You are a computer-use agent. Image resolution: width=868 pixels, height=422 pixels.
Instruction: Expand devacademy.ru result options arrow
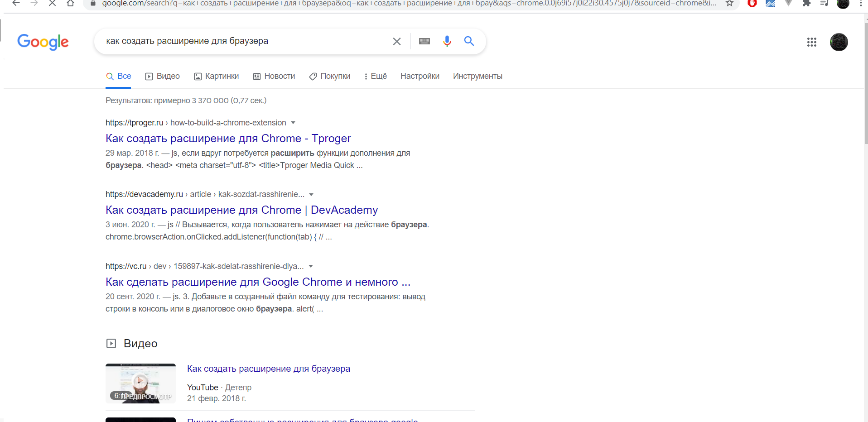click(311, 195)
